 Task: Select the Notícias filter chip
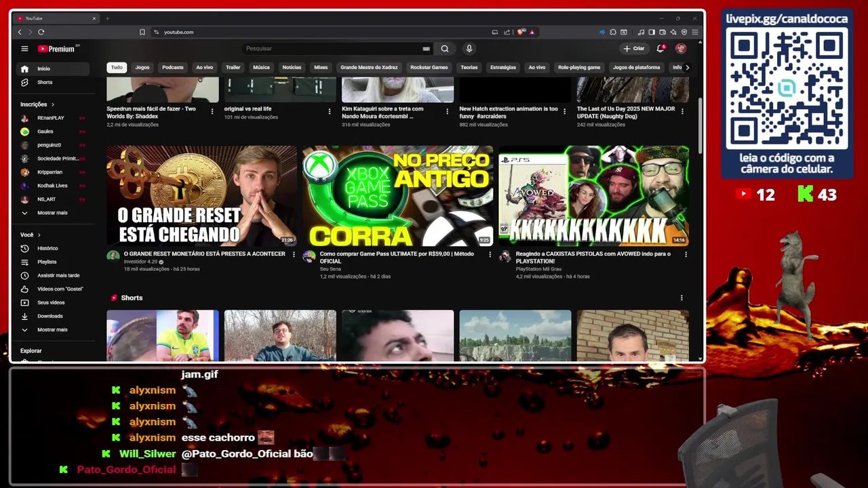click(x=292, y=67)
